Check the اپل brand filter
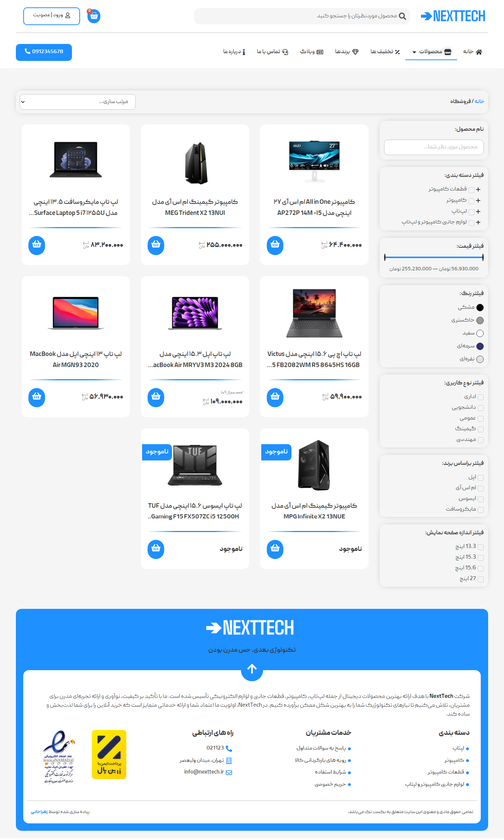The height and width of the screenshot is (840, 504). click(x=481, y=477)
